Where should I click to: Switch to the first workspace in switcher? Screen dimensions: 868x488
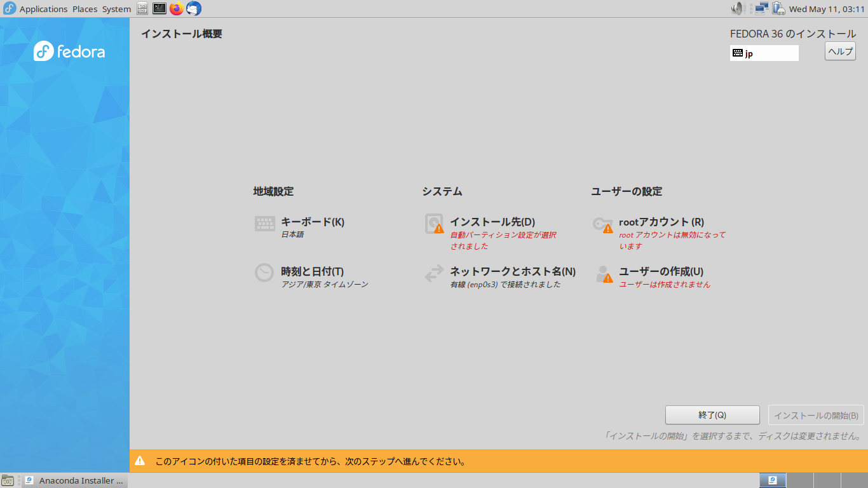click(x=773, y=480)
